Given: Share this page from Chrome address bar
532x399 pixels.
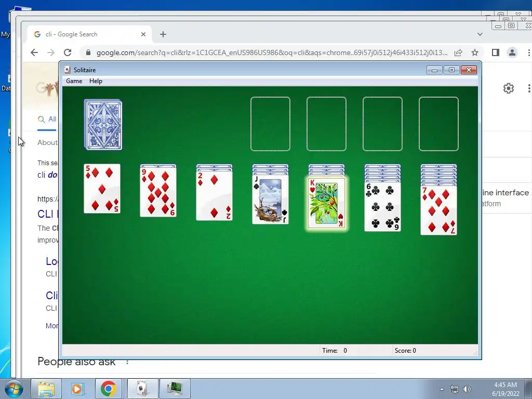Looking at the screenshot, I should click(x=458, y=52).
